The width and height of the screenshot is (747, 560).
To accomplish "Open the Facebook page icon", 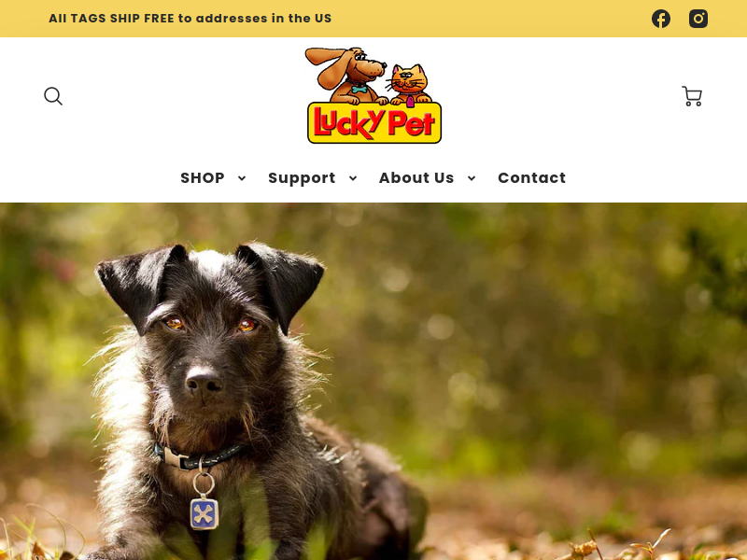I will point(661,19).
